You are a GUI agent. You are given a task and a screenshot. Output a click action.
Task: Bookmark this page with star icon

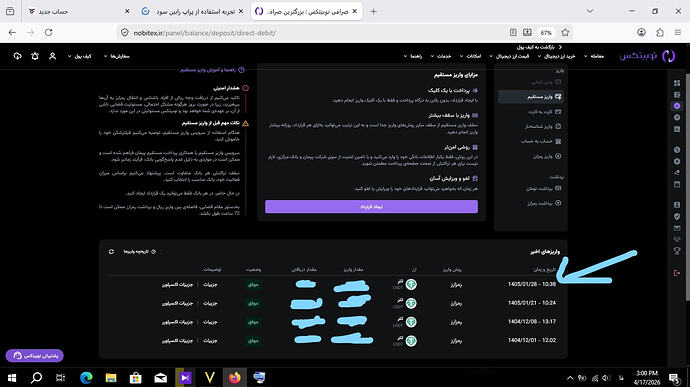click(x=565, y=33)
